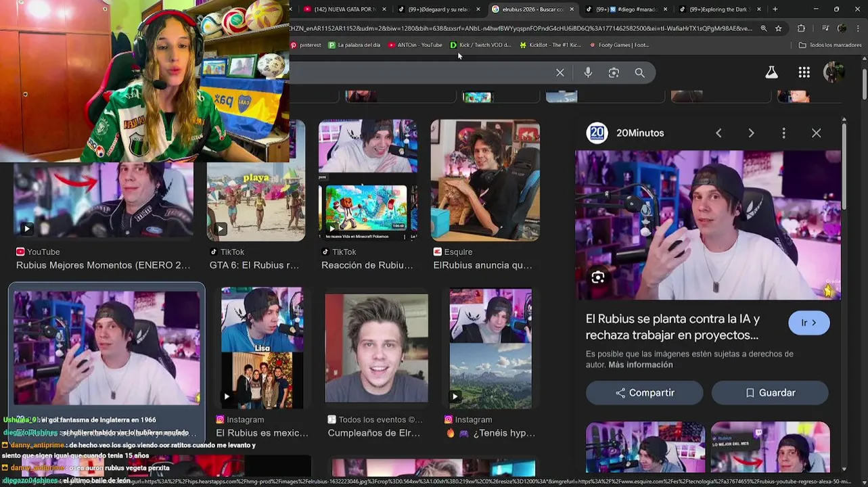The height and width of the screenshot is (487, 868).
Task: Open the media controls icon in Chrome toolbar
Action: coord(825,28)
